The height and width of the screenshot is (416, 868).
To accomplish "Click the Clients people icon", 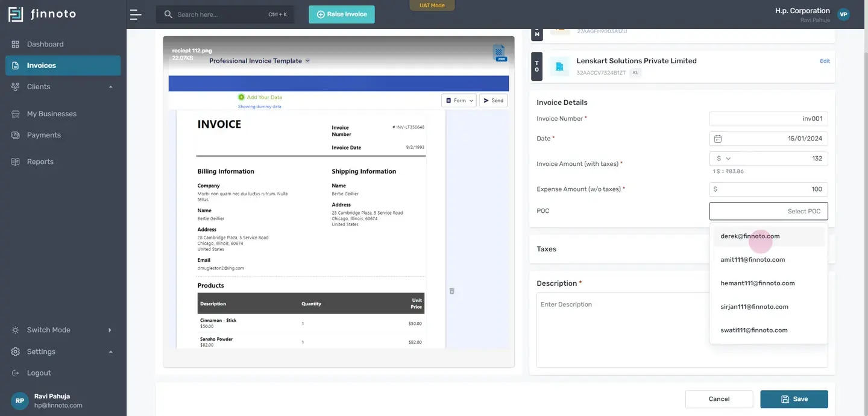I will click(16, 87).
